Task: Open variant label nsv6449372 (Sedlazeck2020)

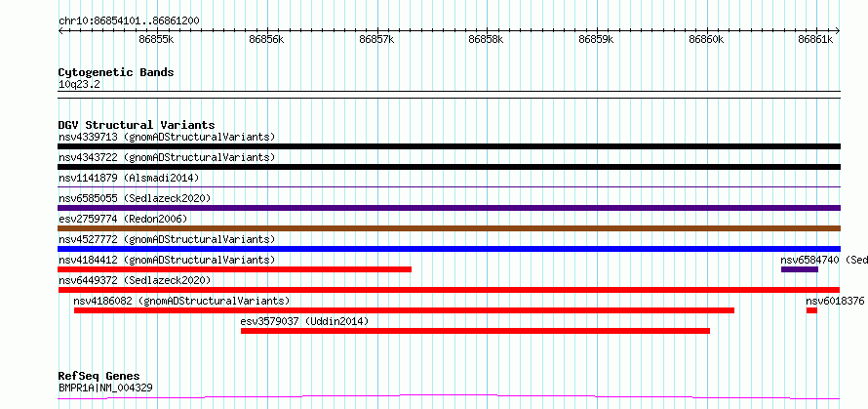Action: [x=135, y=280]
